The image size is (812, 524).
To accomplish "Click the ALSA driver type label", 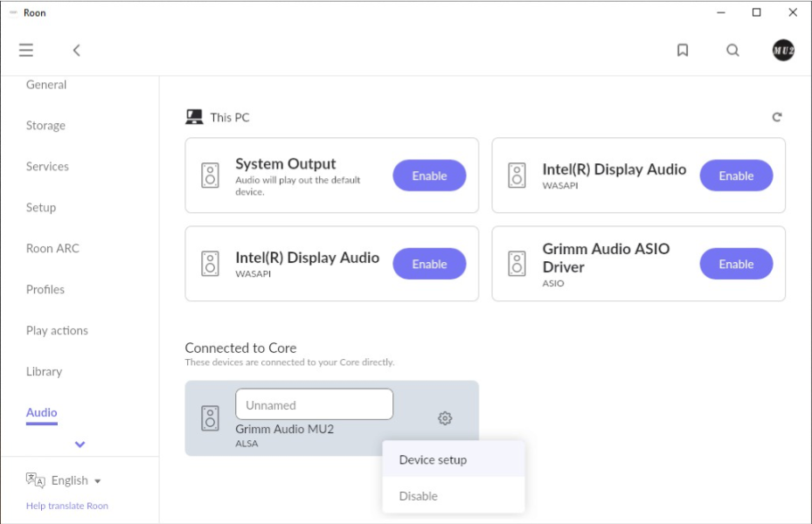I will click(x=246, y=444).
